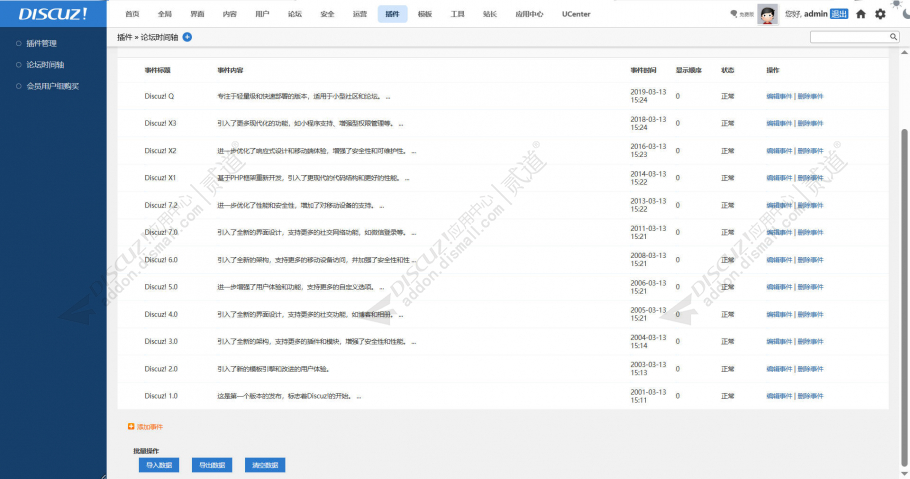
Task: Click the 清空数据 button
Action: [x=265, y=465]
